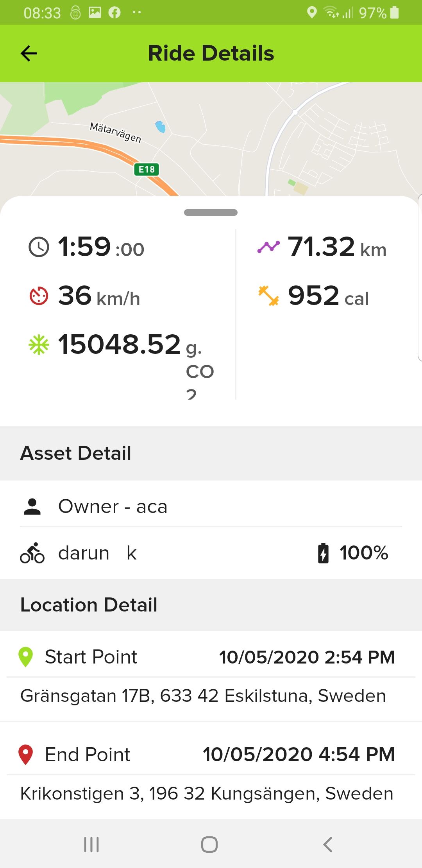Select end address Krikonstigen 3
The width and height of the screenshot is (422, 868).
pyautogui.click(x=207, y=794)
